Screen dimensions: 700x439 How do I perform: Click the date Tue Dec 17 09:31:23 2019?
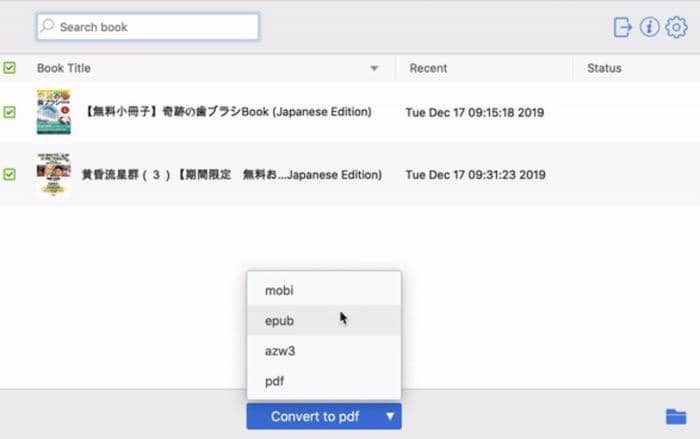point(475,175)
